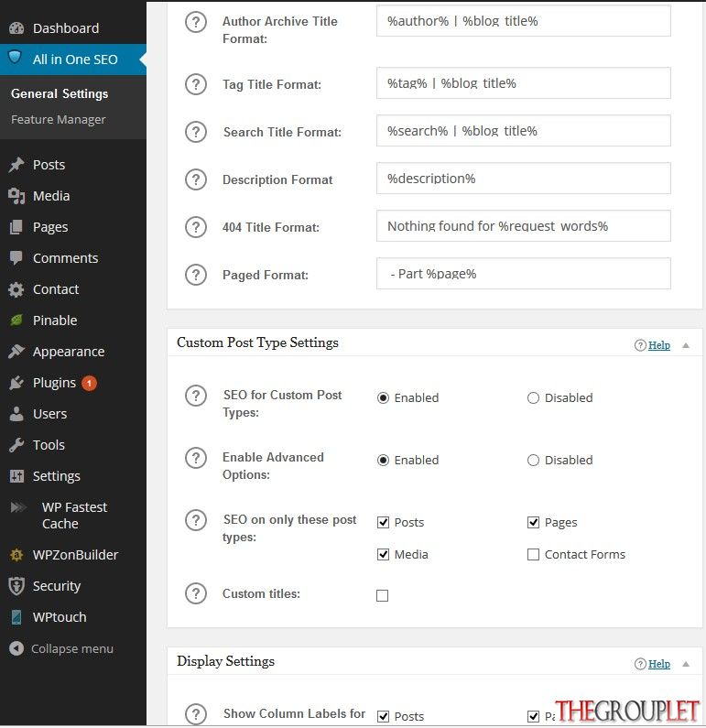Click the Plugins plug icon
Viewport: 706px width, 728px height.
[x=16, y=383]
